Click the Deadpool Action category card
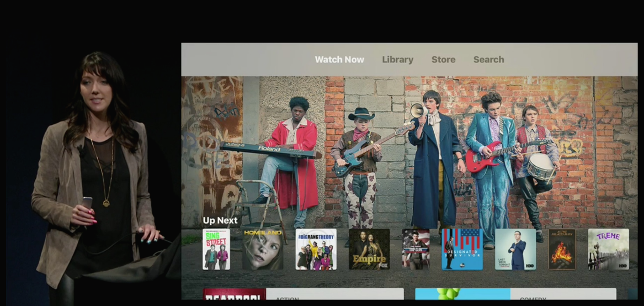The height and width of the screenshot is (306, 644). (303, 294)
